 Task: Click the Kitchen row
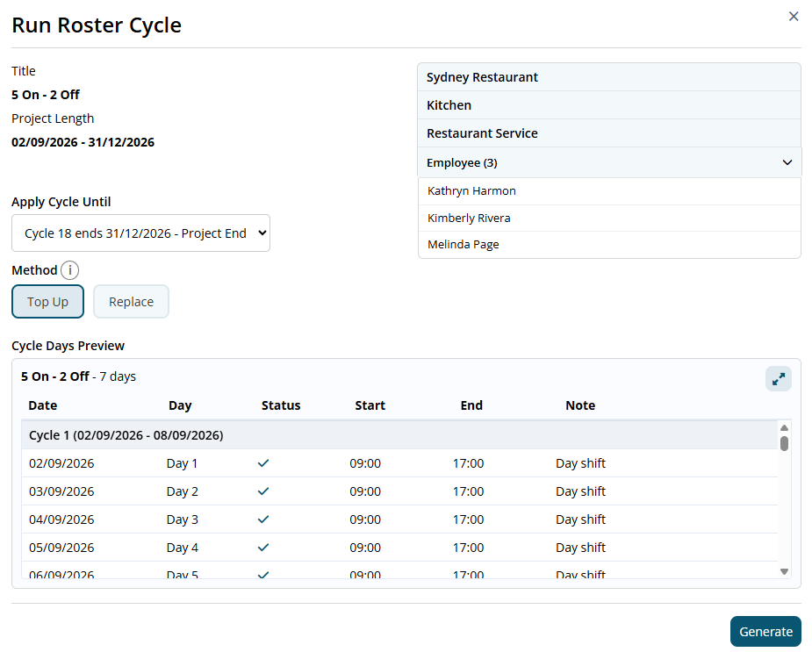click(x=609, y=105)
